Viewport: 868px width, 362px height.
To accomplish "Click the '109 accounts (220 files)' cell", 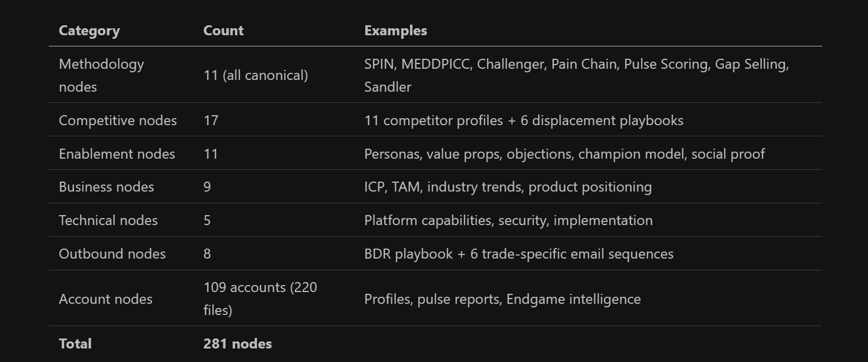I will coord(260,299).
